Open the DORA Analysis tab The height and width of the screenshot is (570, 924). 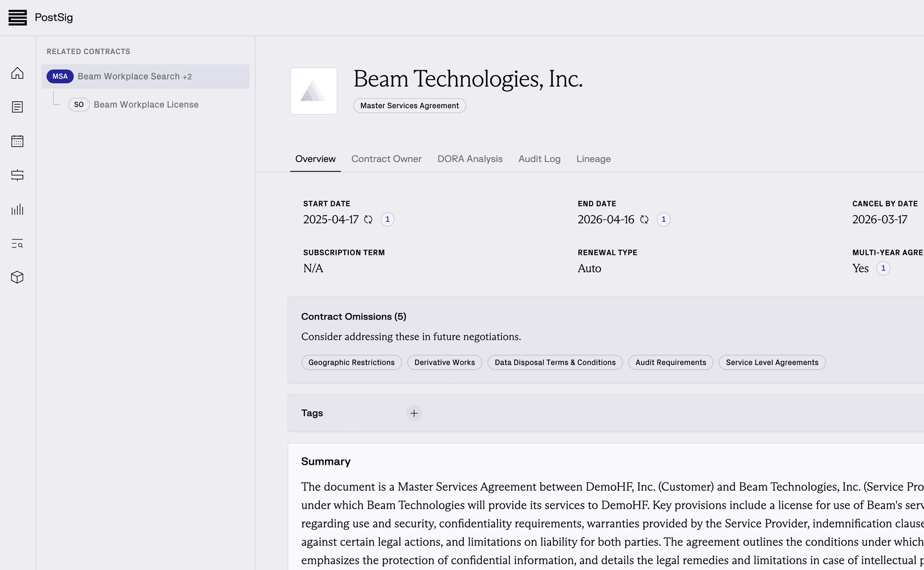[470, 159]
